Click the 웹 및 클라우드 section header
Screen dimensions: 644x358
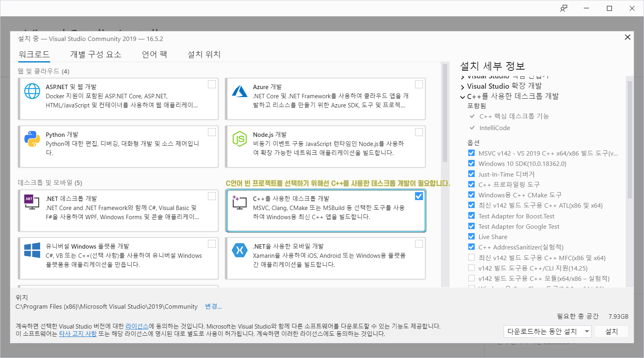pyautogui.click(x=44, y=71)
